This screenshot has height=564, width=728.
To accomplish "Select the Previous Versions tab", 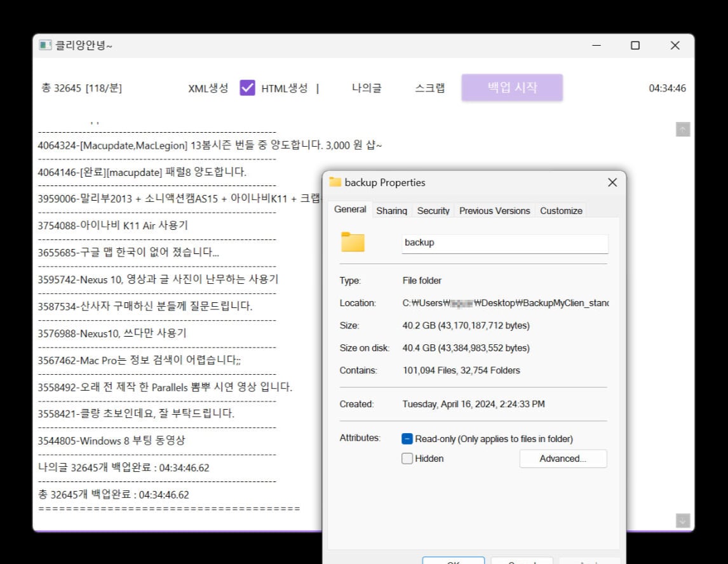I will pyautogui.click(x=494, y=211).
